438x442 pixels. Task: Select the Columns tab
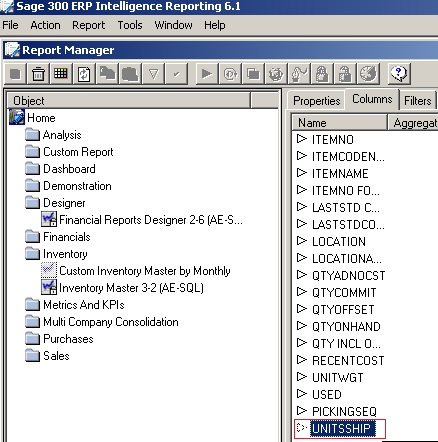(372, 99)
